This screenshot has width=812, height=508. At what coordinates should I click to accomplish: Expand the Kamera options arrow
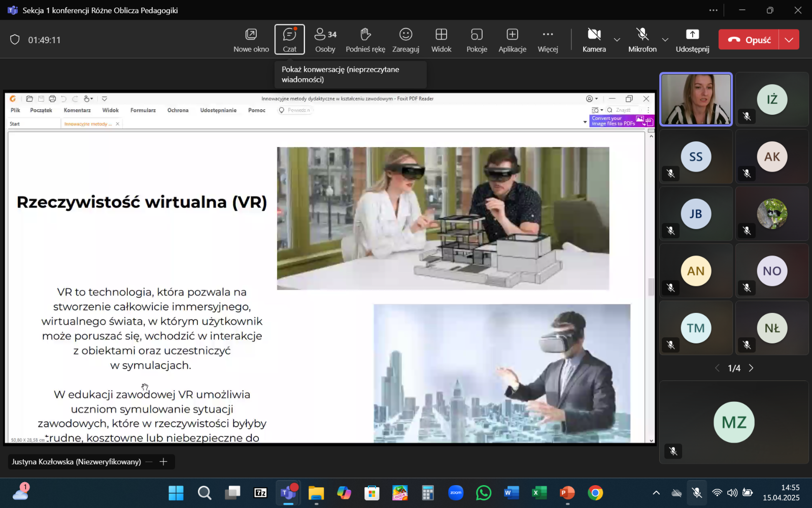[x=617, y=40]
